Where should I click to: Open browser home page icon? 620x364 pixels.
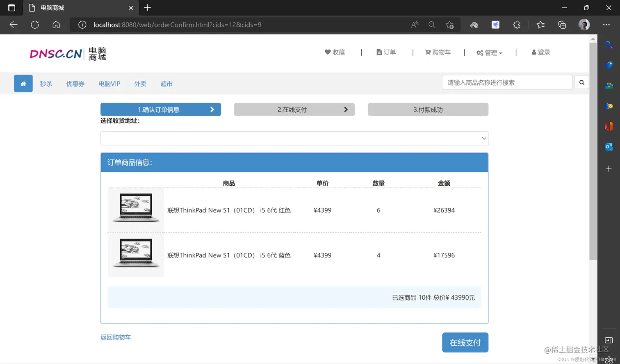click(x=56, y=25)
